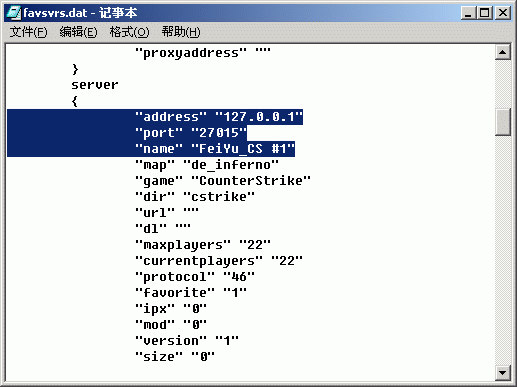Minimize the Notepad window
Viewport: 517px width, 387px height.
pos(468,13)
